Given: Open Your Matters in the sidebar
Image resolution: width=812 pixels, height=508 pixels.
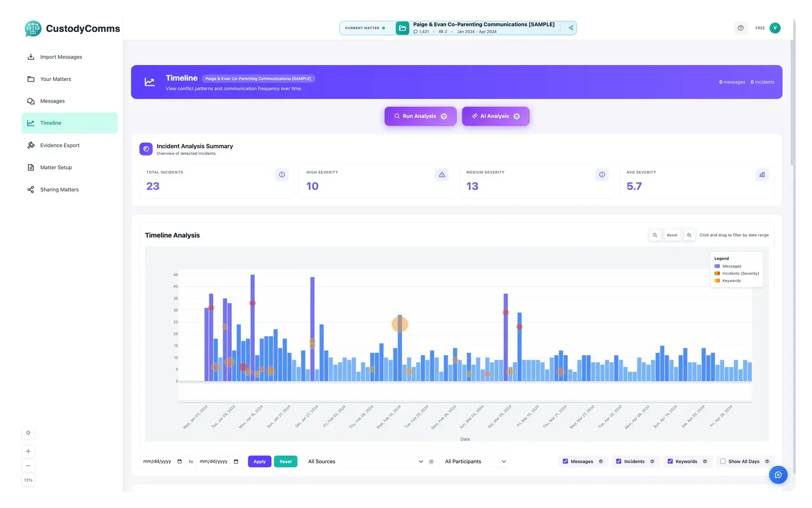Looking at the screenshot, I should [70, 79].
